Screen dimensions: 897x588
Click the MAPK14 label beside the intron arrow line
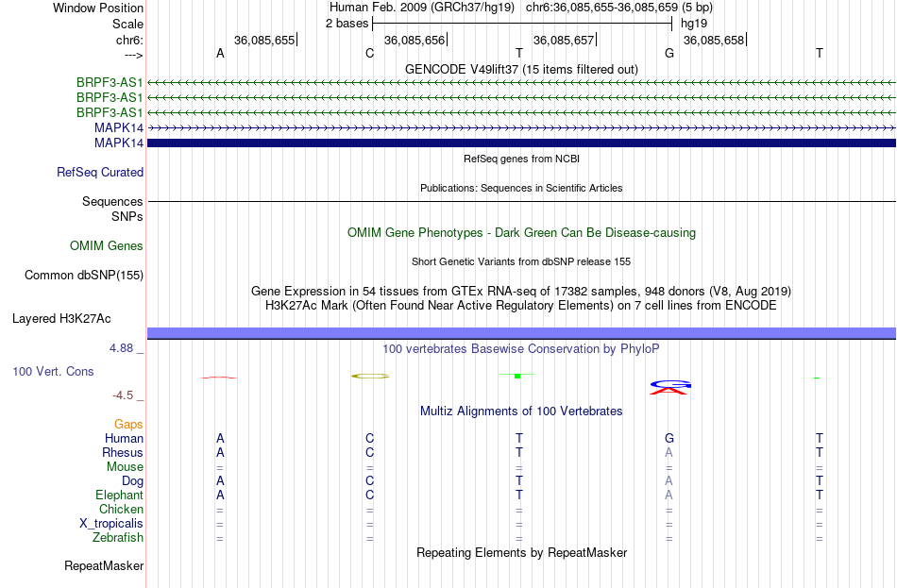119,127
